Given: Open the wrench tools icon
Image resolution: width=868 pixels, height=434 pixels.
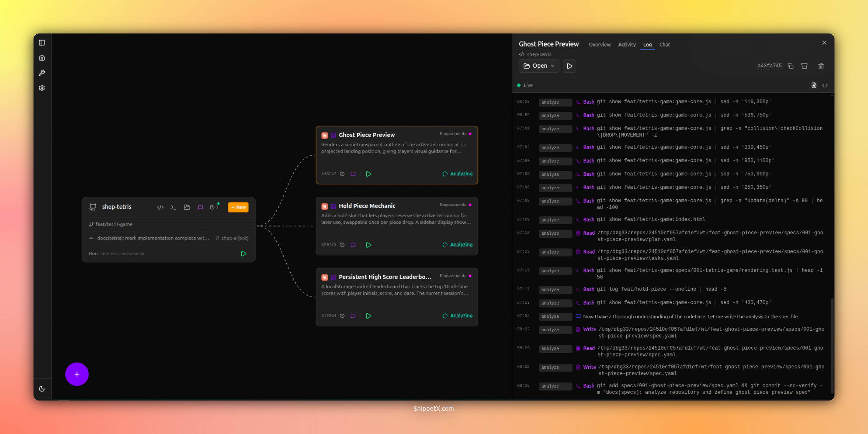Looking at the screenshot, I should (x=42, y=73).
